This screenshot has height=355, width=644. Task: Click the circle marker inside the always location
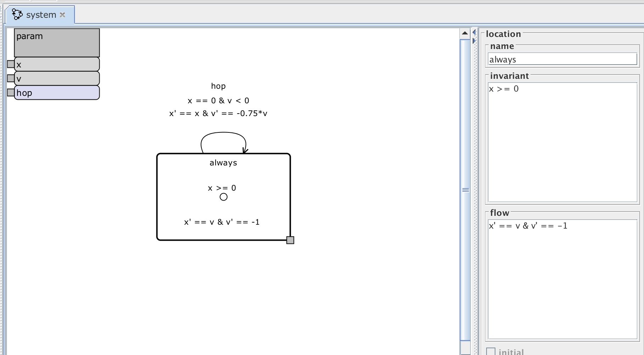(223, 196)
